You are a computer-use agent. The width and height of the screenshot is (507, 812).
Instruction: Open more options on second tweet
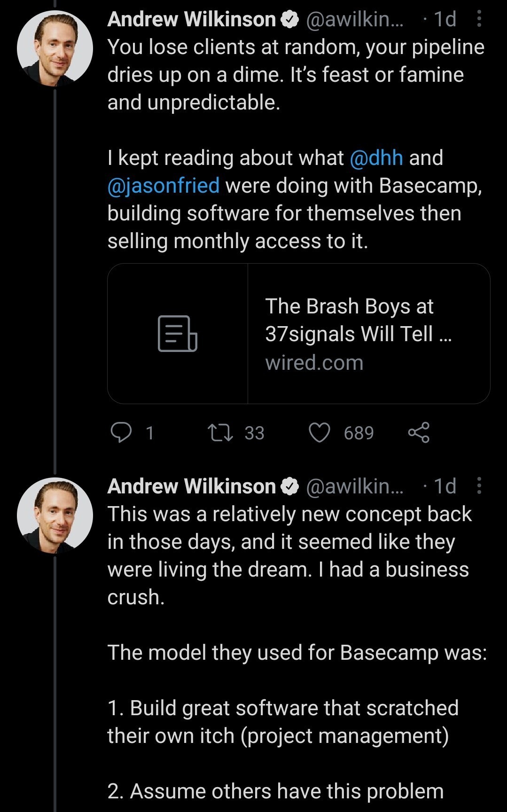[479, 486]
